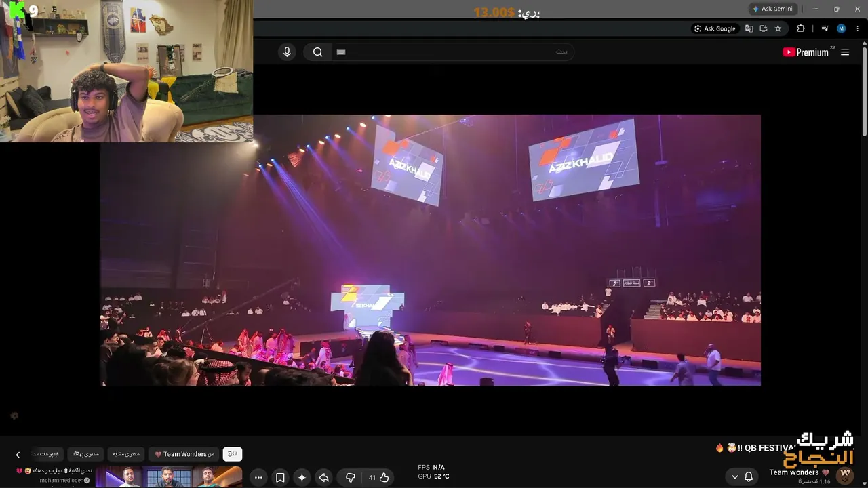Dislike the video with thumbs down
Screen dimensions: 868x488
click(351, 477)
